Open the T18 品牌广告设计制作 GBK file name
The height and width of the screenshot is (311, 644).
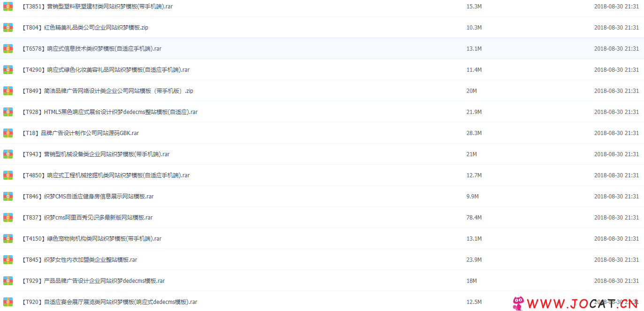pyautogui.click(x=80, y=133)
